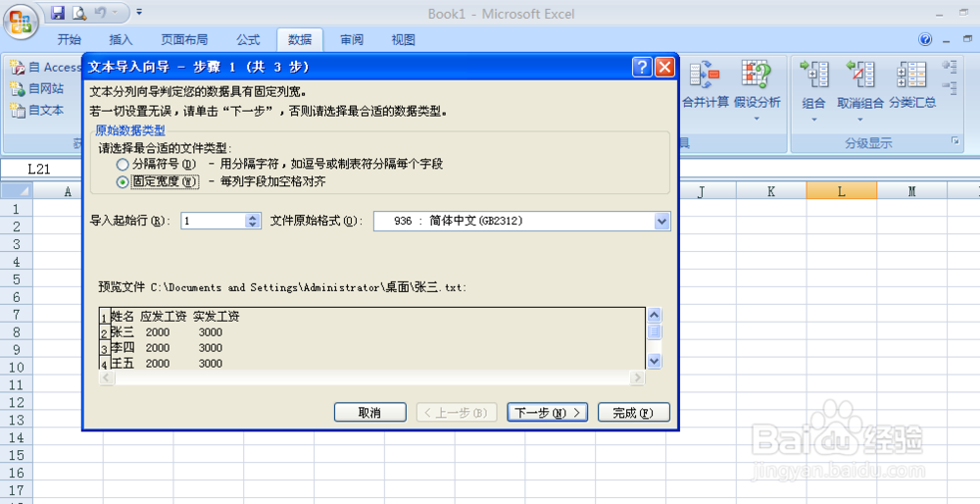Viewport: 980px width, 504px height.
Task: Click the preview vertical scrollbar up arrow
Action: click(654, 315)
